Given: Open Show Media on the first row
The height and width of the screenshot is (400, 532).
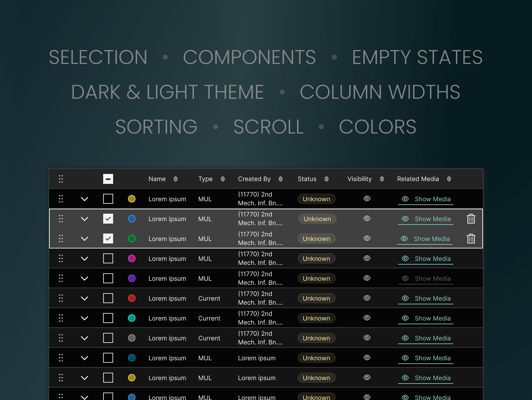Looking at the screenshot, I should (x=433, y=199).
